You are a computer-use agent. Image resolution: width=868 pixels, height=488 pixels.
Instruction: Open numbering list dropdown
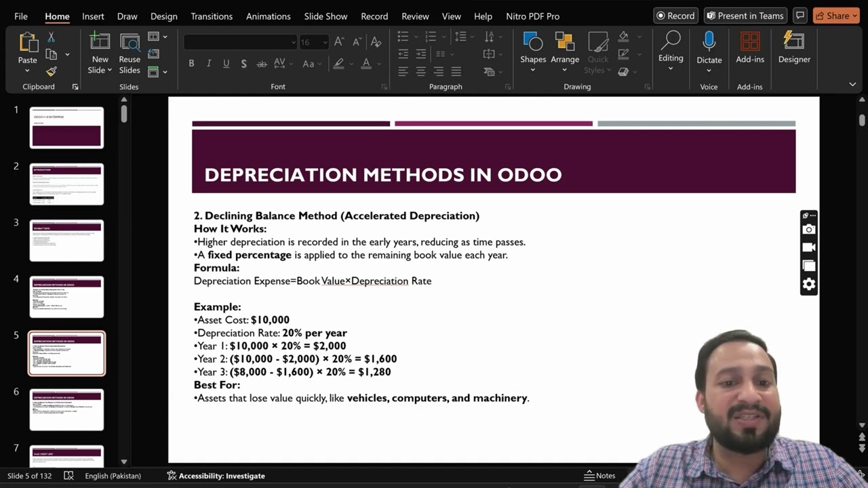(x=443, y=37)
